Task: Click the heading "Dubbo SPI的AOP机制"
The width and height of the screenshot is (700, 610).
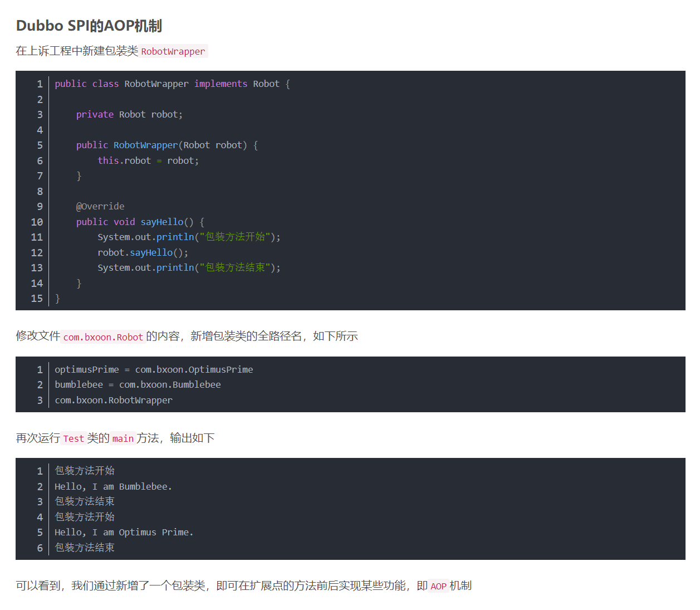Action: pos(89,26)
